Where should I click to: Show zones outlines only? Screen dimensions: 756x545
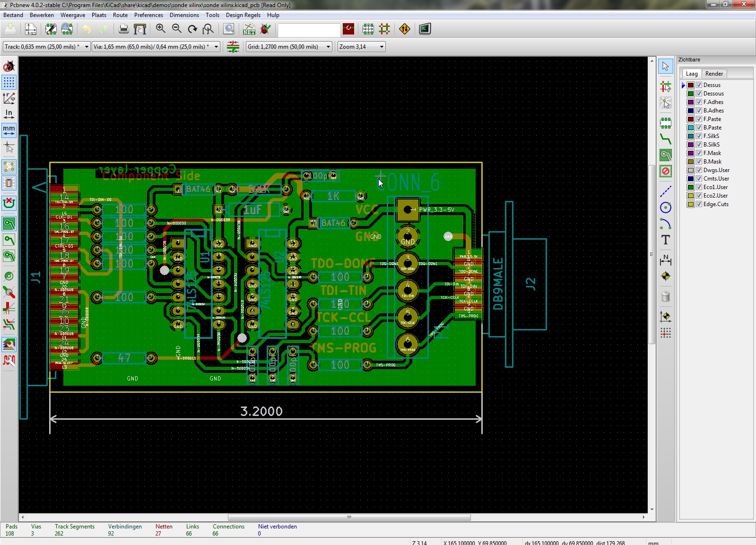click(9, 256)
